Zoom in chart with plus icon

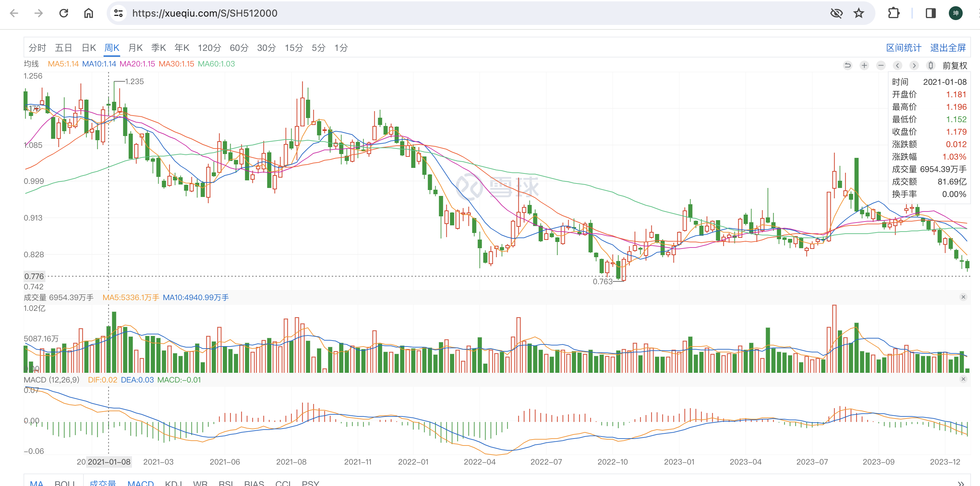coord(864,65)
